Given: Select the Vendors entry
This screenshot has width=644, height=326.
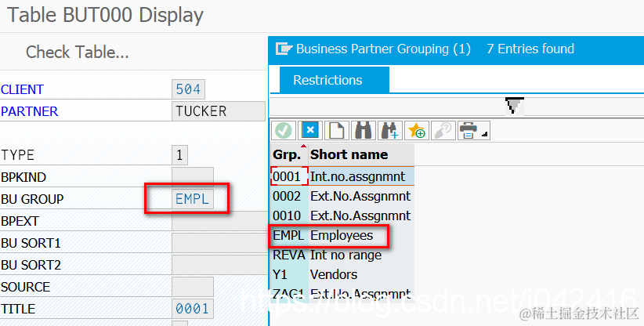Looking at the screenshot, I should 334,274.
